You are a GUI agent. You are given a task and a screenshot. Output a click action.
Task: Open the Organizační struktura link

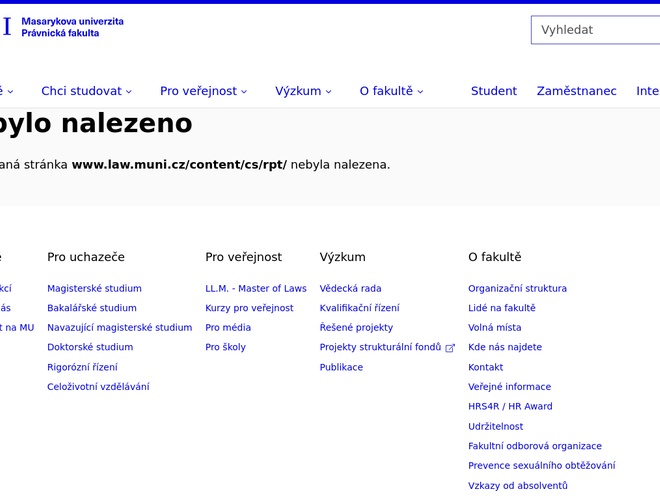(x=517, y=289)
